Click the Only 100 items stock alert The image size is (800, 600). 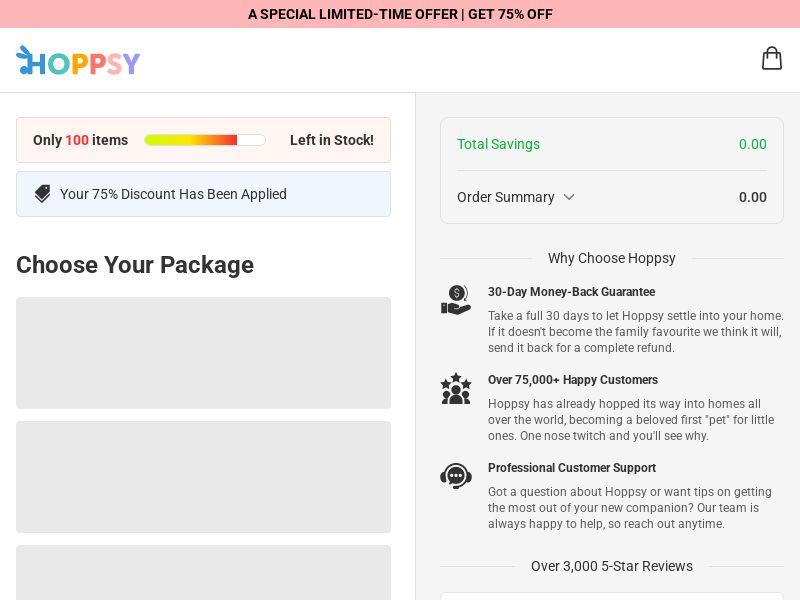click(x=80, y=140)
